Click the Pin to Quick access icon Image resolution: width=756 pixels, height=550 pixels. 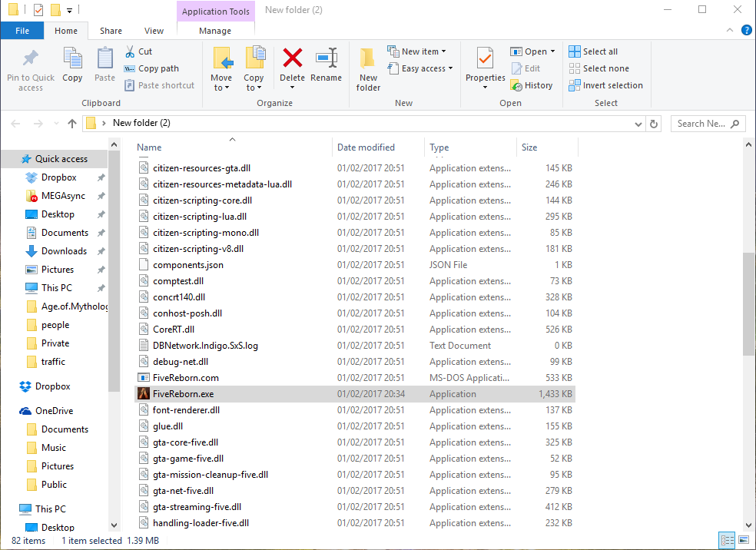coord(31,58)
